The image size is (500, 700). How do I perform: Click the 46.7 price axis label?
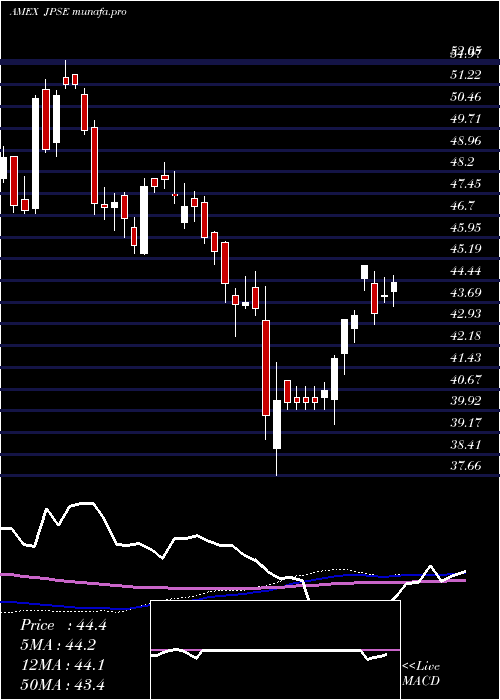click(x=462, y=206)
